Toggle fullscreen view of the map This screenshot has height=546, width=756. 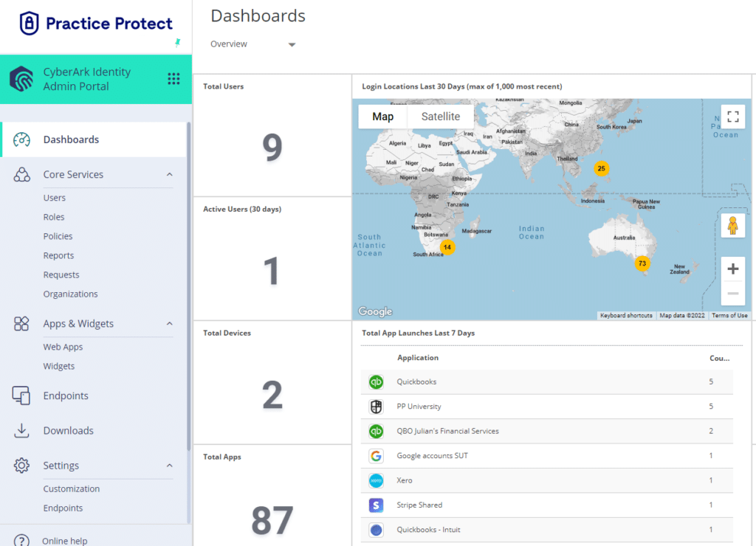[x=733, y=117]
